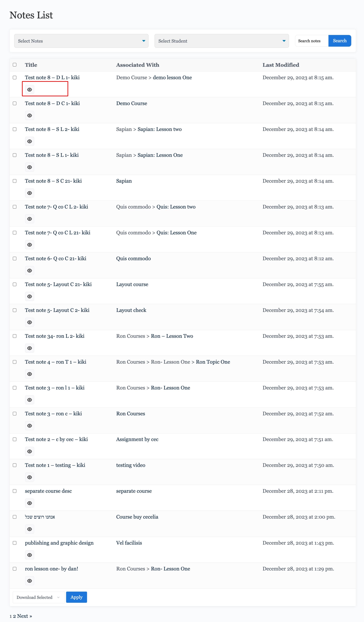The height and width of the screenshot is (622, 364).
Task: Click eye icon under 'separate course desc'
Action: 30,503
